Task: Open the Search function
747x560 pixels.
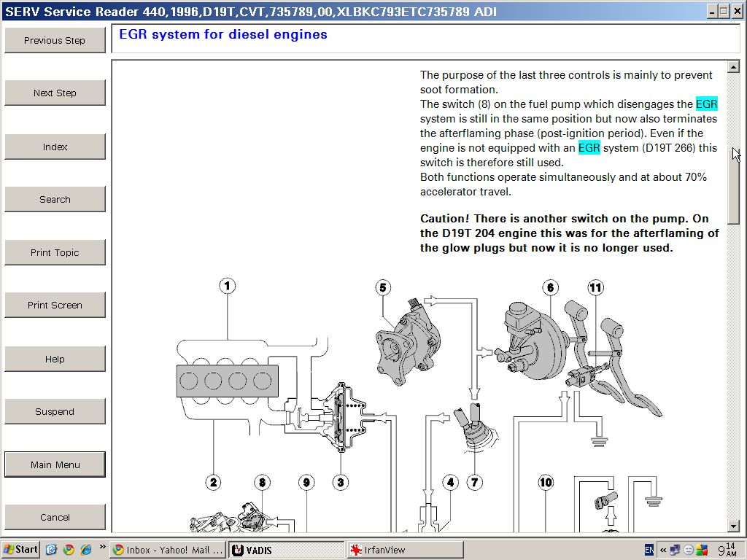Action: (x=55, y=199)
